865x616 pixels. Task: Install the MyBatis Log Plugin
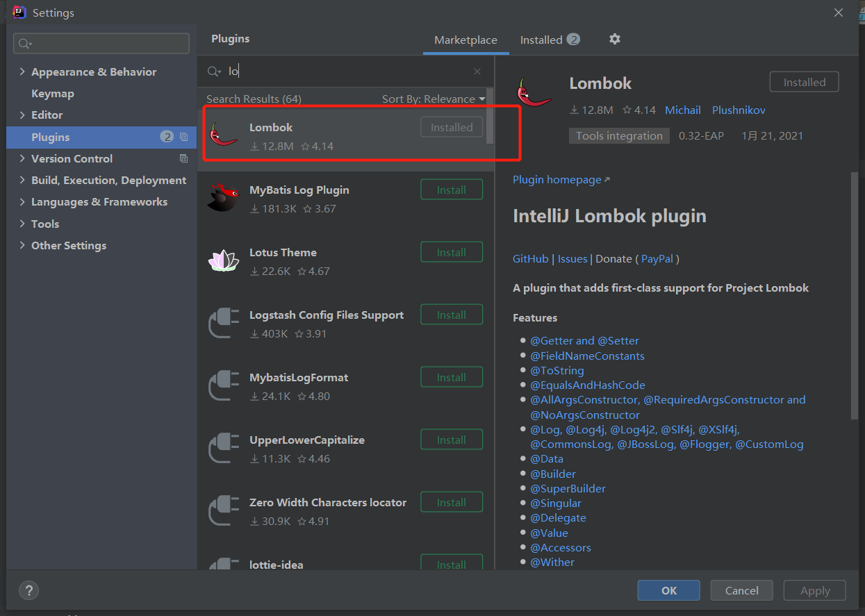(x=452, y=190)
